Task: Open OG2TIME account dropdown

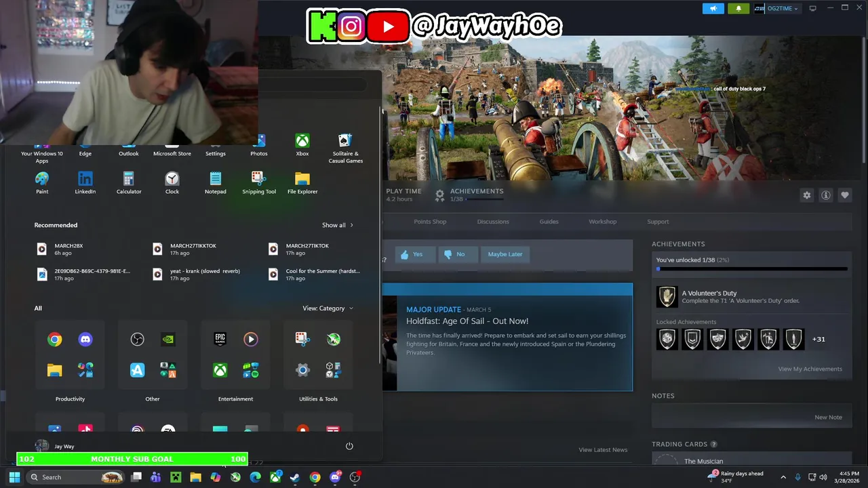Action: [x=776, y=8]
